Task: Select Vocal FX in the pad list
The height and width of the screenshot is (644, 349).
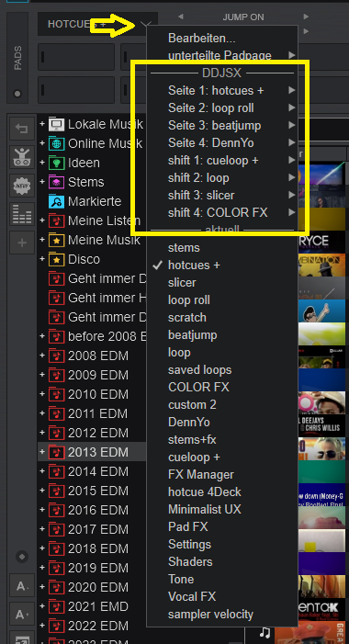Action: tap(192, 596)
